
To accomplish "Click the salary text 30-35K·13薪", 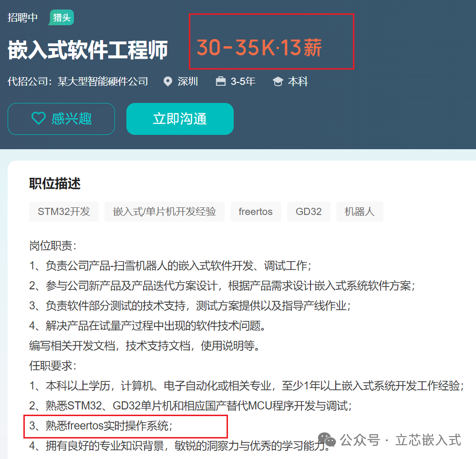I will click(x=259, y=48).
